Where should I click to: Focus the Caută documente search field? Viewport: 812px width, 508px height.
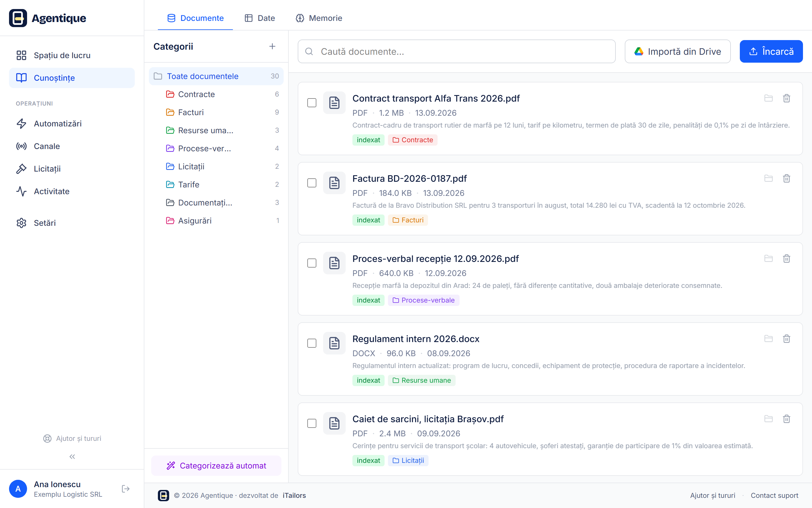(456, 51)
